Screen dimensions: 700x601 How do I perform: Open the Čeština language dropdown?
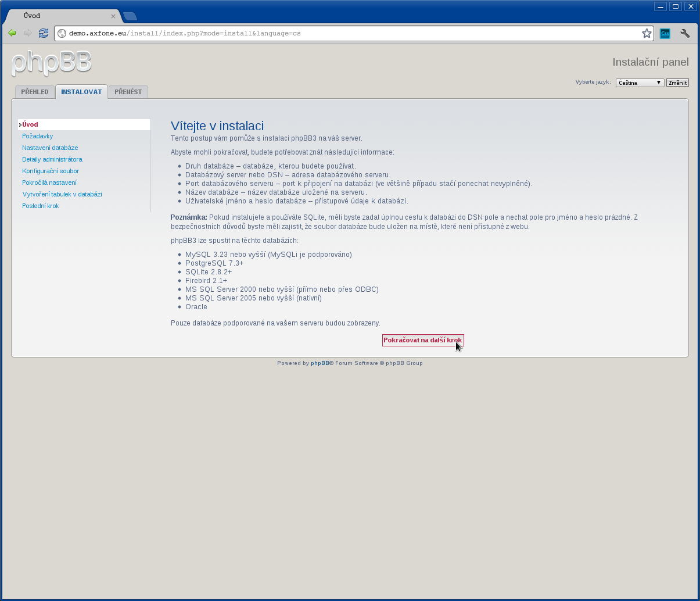[640, 83]
